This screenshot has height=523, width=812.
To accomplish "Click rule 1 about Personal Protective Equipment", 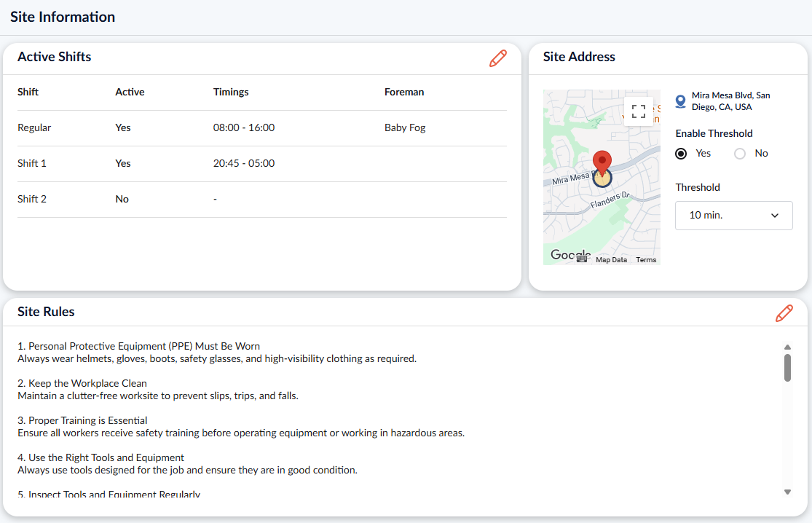I will point(139,347).
